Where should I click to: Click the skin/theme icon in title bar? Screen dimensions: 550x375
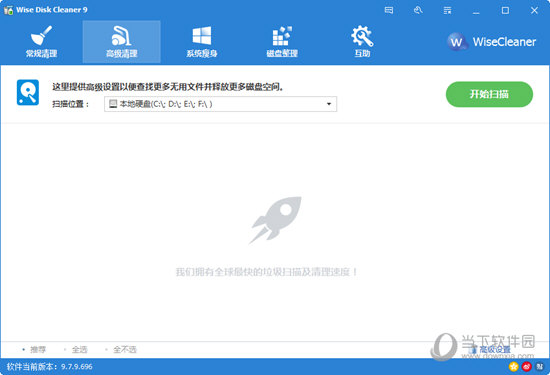(x=418, y=10)
